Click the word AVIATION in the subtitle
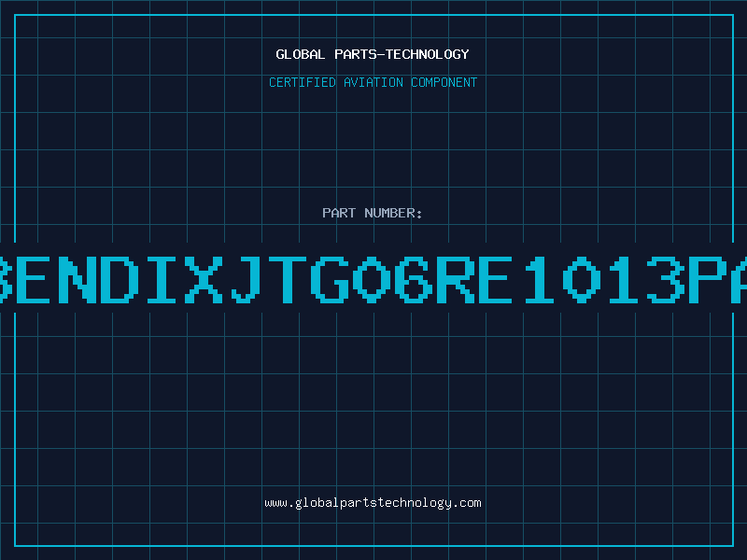This screenshot has height=560, width=747. pos(372,82)
